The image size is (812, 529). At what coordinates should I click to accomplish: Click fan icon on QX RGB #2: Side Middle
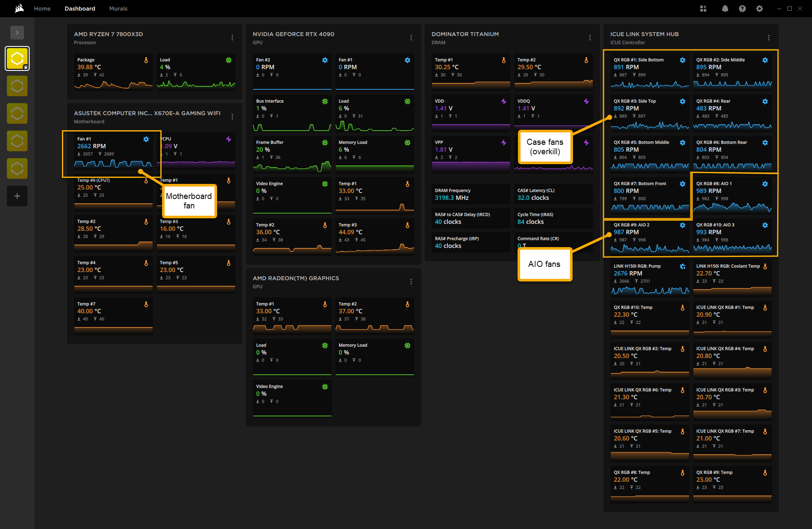click(765, 60)
